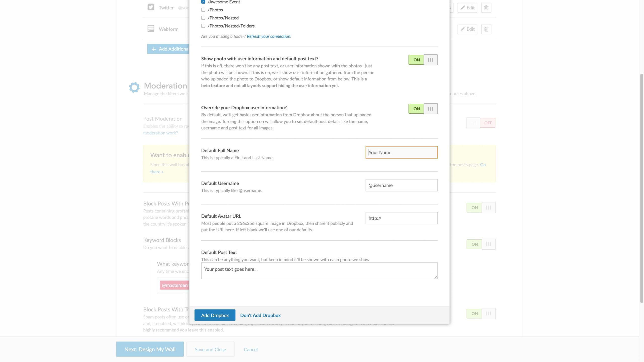Click Refresh your connection link

(268, 36)
